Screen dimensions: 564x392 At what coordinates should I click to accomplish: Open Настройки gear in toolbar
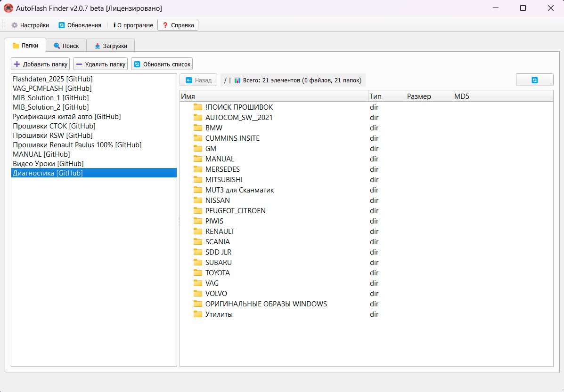click(15, 25)
